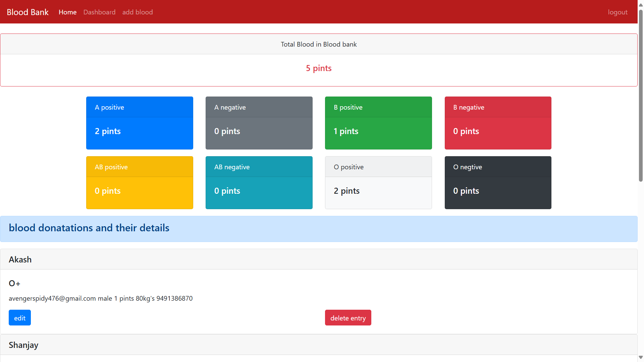Select the A negative blood card
This screenshot has width=644, height=362.
point(259,123)
